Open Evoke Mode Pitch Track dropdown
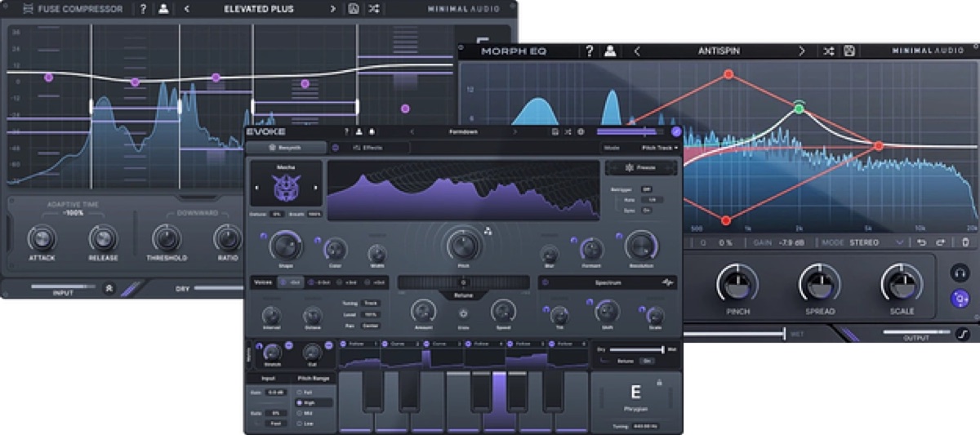Screen dimensions: 980x435 (x=658, y=148)
